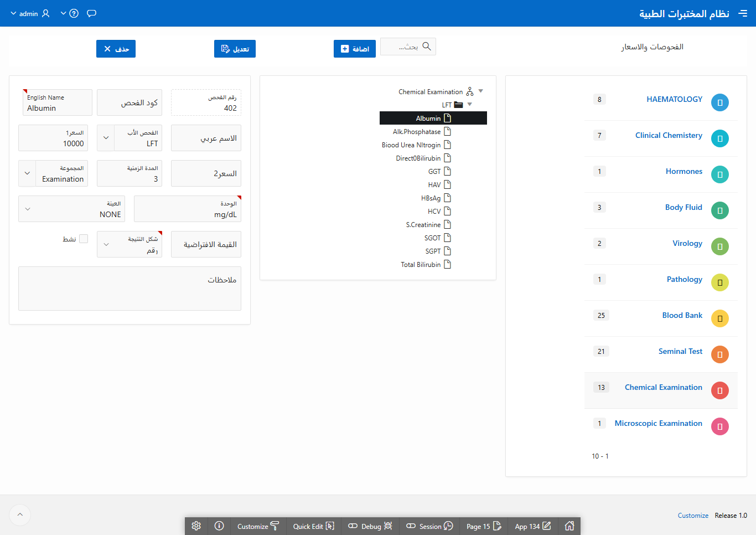Click the Body Fluid green circle icon

coord(720,210)
